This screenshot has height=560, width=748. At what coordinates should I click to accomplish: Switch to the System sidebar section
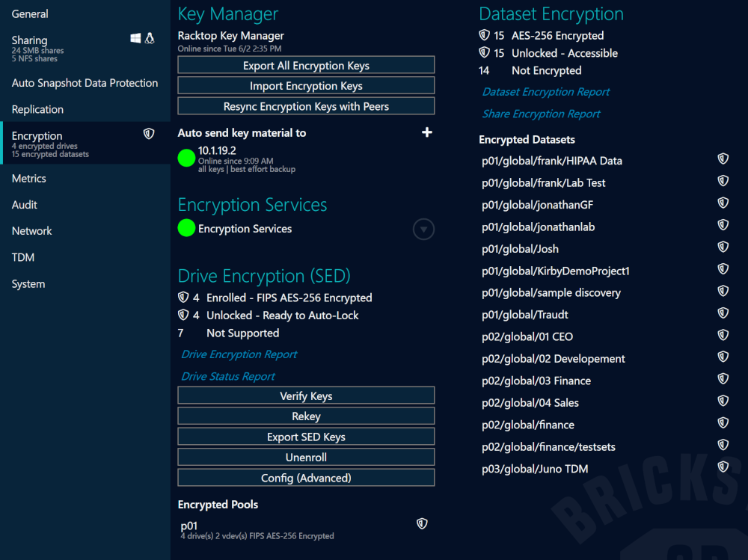[x=28, y=283]
